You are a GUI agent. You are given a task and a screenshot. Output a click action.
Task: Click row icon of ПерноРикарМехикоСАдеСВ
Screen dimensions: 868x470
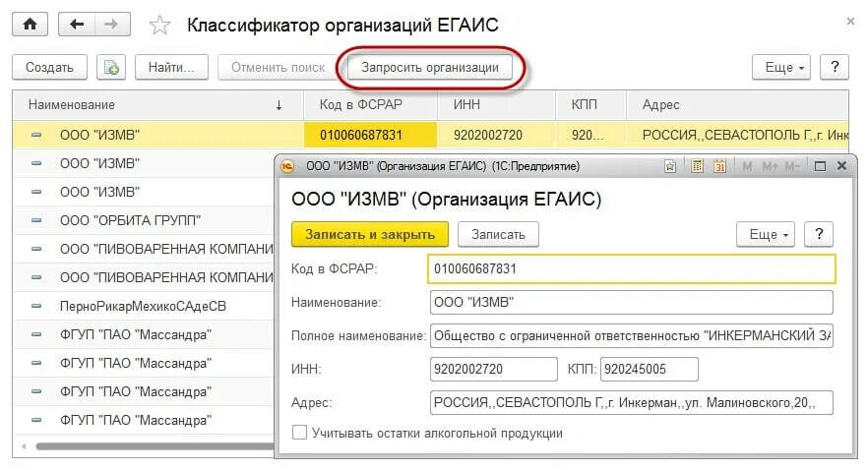click(36, 306)
